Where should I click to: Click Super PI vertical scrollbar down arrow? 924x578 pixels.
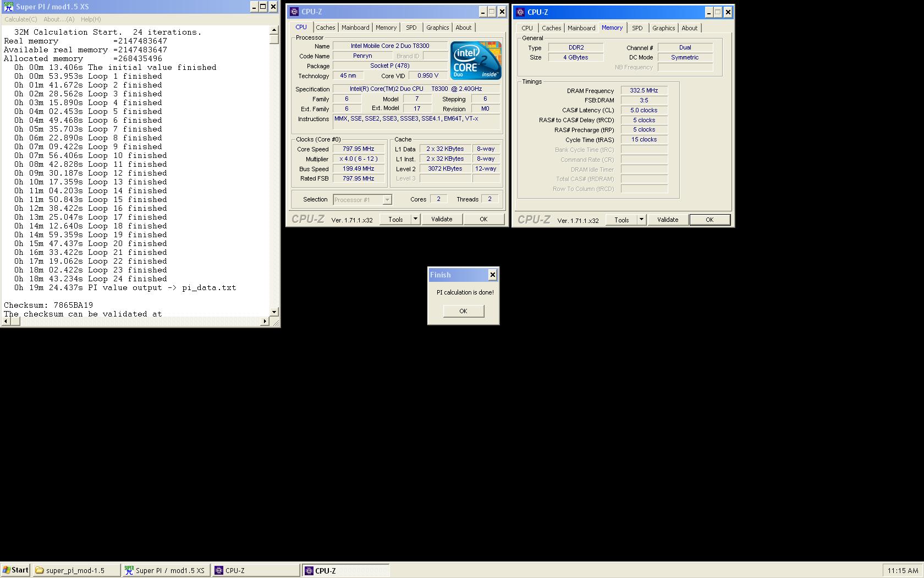tap(274, 312)
